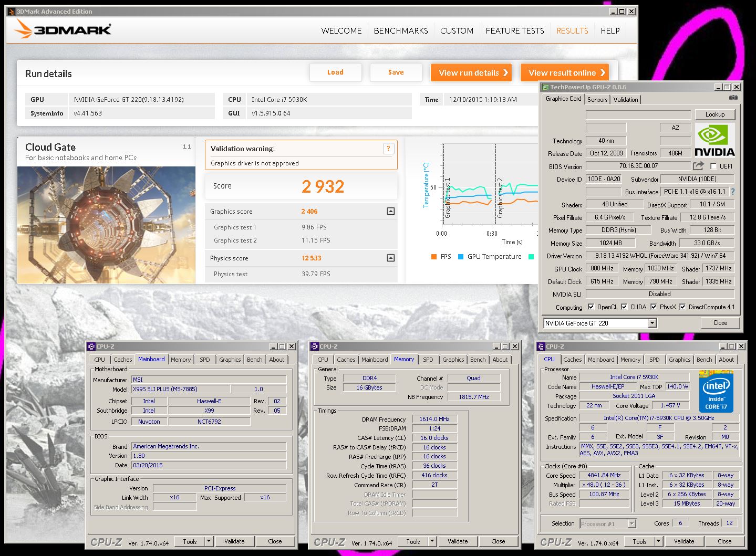Click CPU-Z Memory window title icon
Image resolution: width=756 pixels, height=556 pixels.
314,347
